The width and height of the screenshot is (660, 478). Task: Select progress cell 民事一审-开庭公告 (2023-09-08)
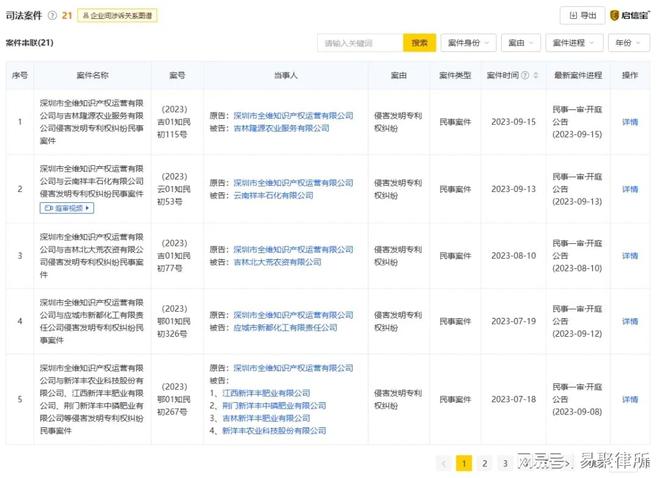(x=577, y=399)
